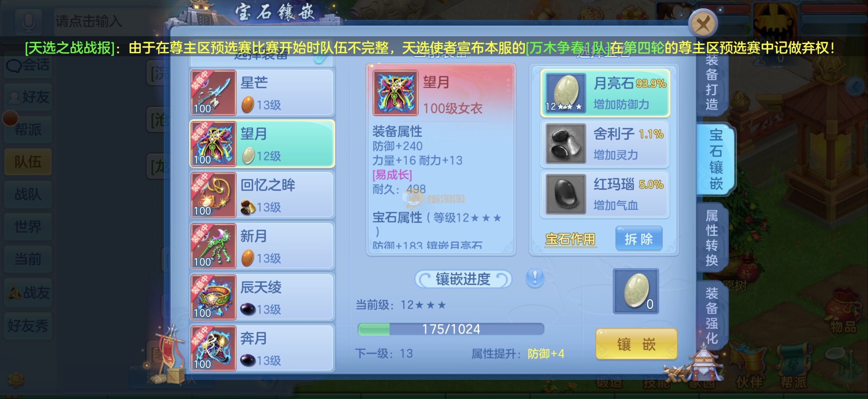Viewport: 868px width, 399px height.
Task: Click the yellow 镶嵌 inlay button
Action: coord(636,344)
